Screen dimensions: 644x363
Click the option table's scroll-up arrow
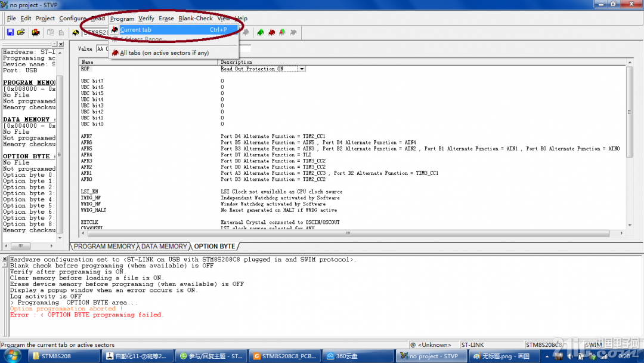630,62
